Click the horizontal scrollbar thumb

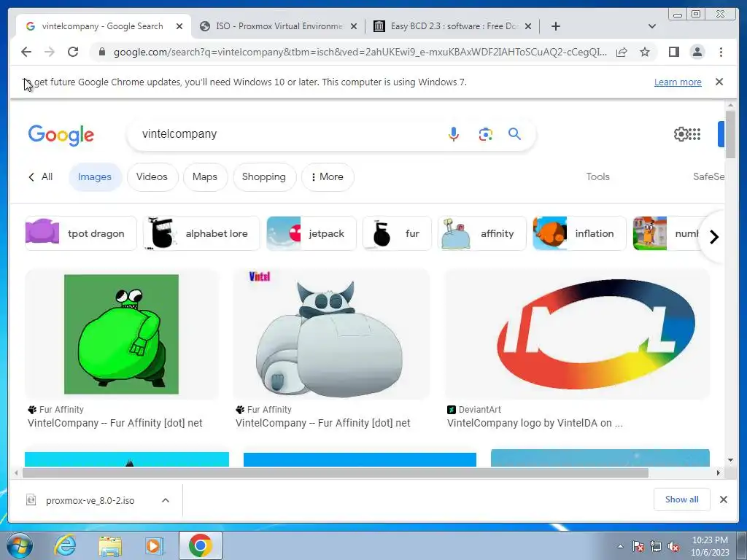pyautogui.click(x=336, y=472)
